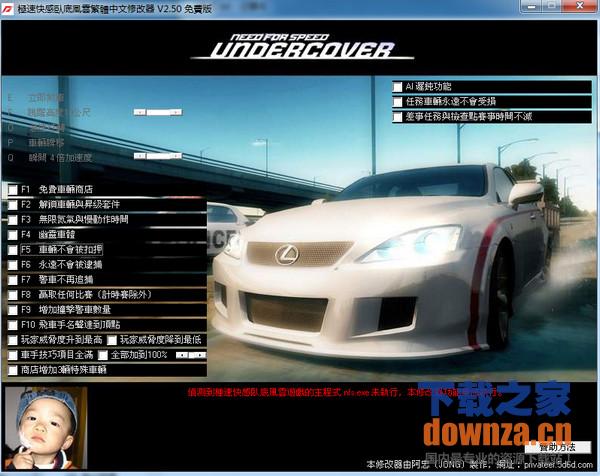Enable 商店增加3輛特殊車輛 checkbox
This screenshot has width=600, height=476.
[x=13, y=370]
